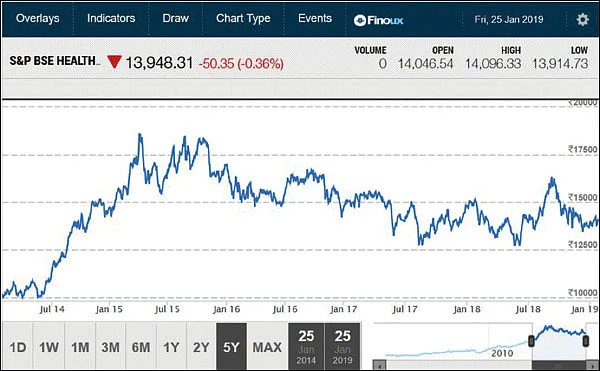
Task: Open the Overlays menu
Action: [38, 18]
